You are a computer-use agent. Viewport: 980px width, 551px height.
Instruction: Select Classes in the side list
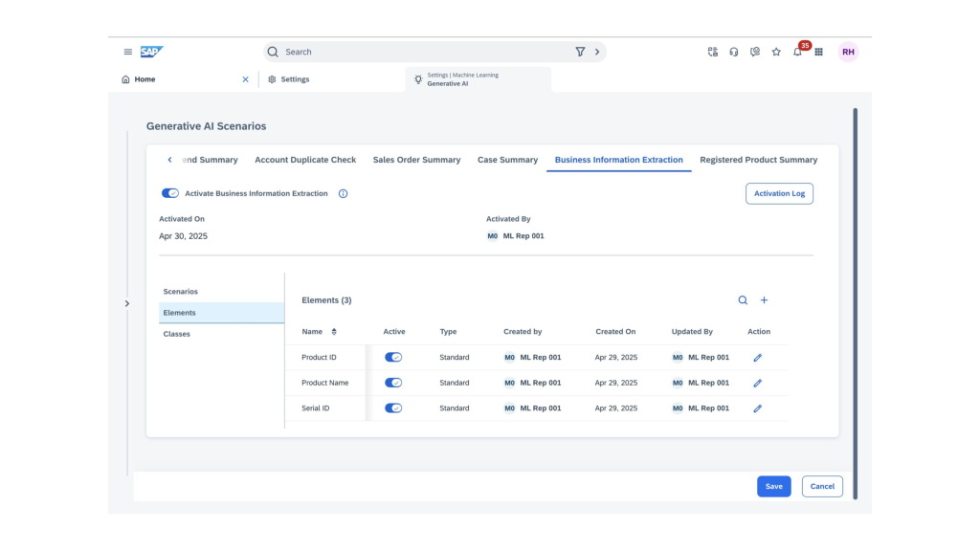(x=177, y=335)
